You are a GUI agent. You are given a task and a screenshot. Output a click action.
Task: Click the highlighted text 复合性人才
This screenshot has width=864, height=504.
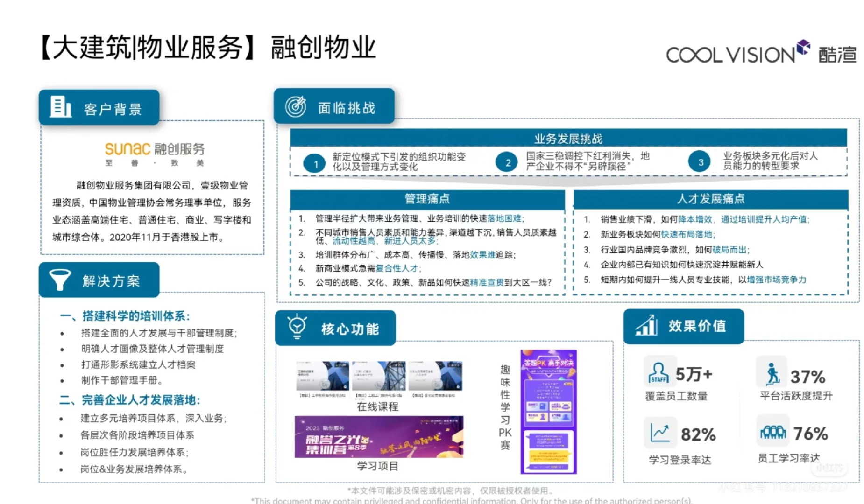point(397,268)
